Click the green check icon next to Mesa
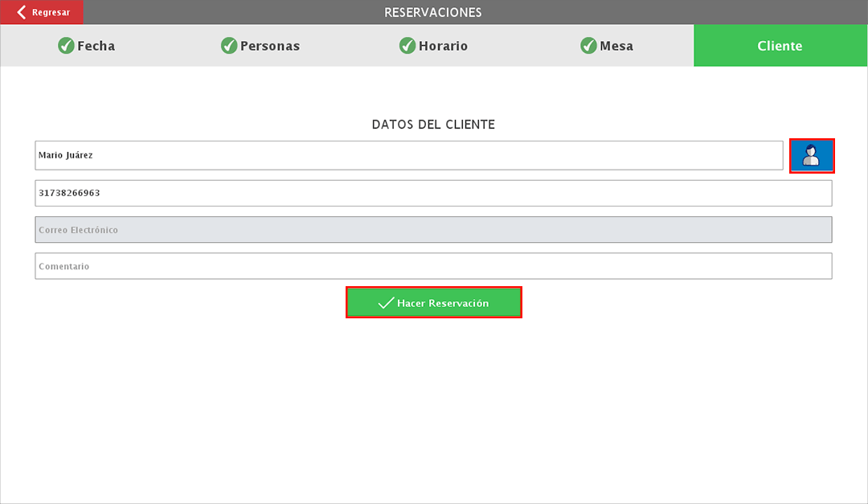 pyautogui.click(x=587, y=46)
